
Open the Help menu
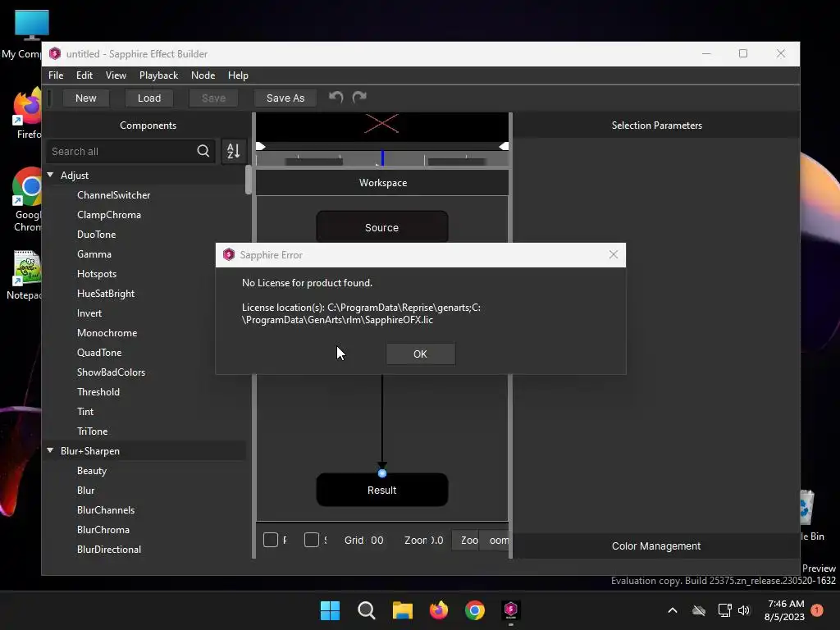(238, 75)
